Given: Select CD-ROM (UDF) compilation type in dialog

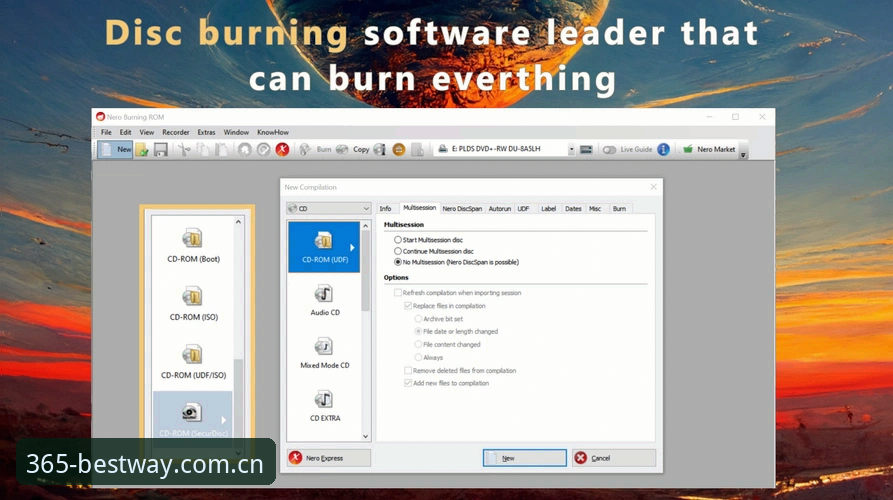Looking at the screenshot, I should click(324, 247).
